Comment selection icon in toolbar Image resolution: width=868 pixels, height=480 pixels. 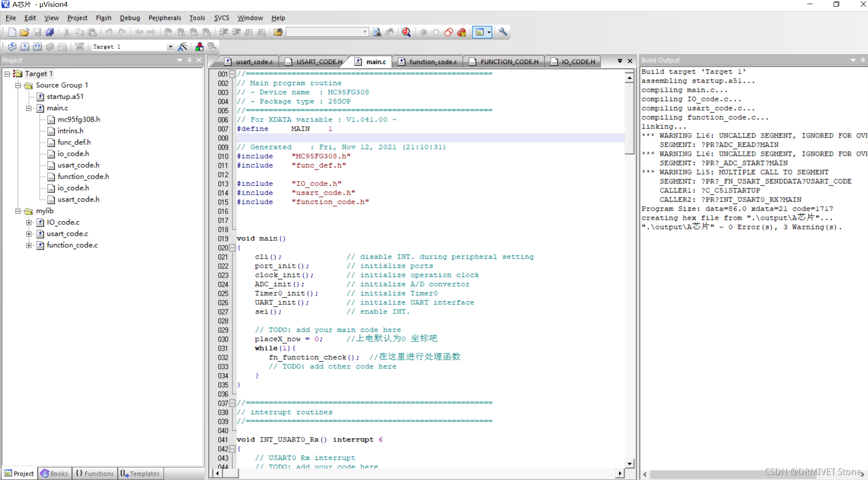249,32
